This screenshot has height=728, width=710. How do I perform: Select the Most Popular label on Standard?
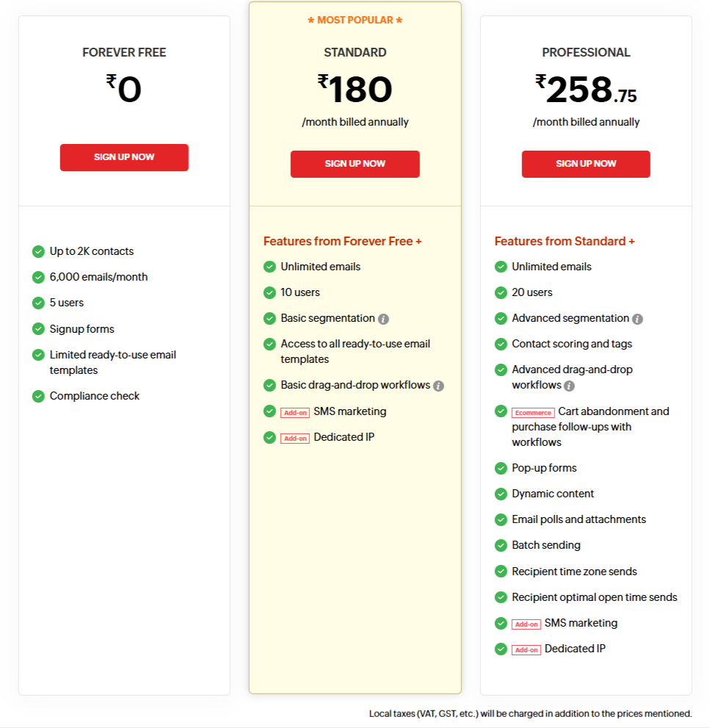click(355, 20)
